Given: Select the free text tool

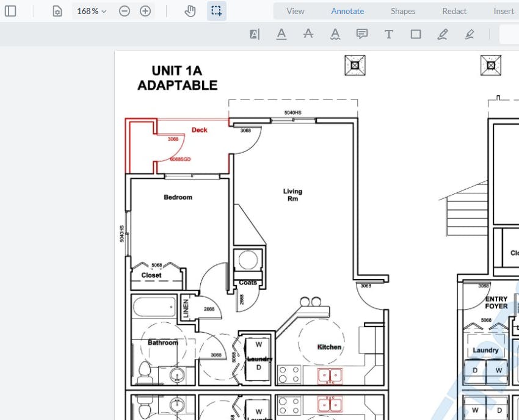Looking at the screenshot, I should pos(389,34).
